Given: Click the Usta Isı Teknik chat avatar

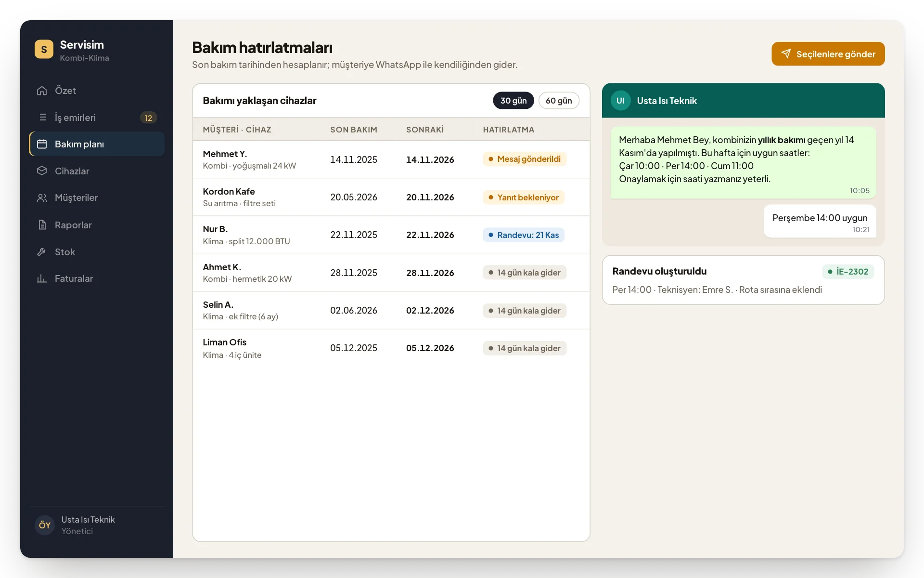Looking at the screenshot, I should pos(620,101).
